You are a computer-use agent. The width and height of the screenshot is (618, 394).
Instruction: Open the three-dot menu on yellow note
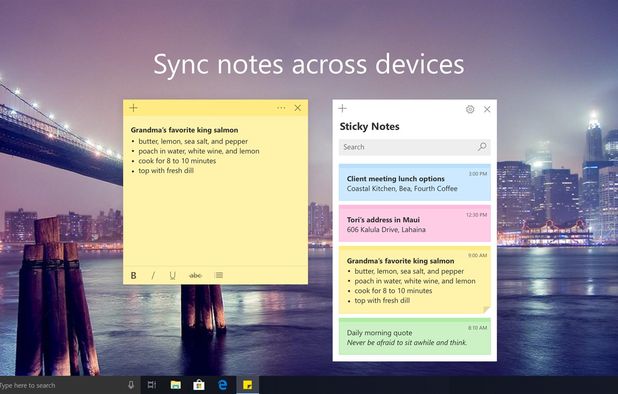point(281,108)
